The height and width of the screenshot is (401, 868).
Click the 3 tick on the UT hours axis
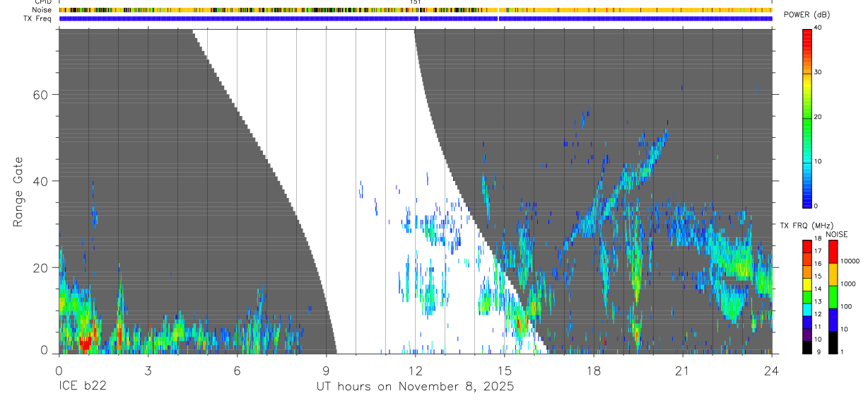(x=148, y=371)
